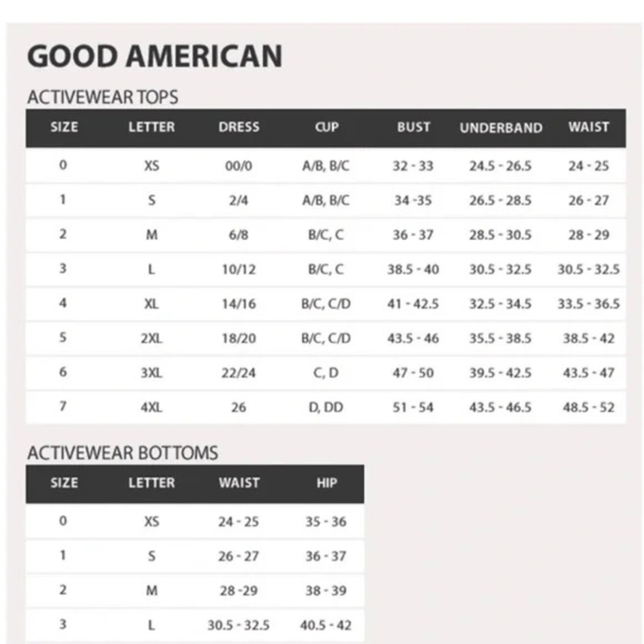Viewport: 644px width, 644px height.
Task: Click the 43.5 - 46.5 underband value
Action: point(500,408)
